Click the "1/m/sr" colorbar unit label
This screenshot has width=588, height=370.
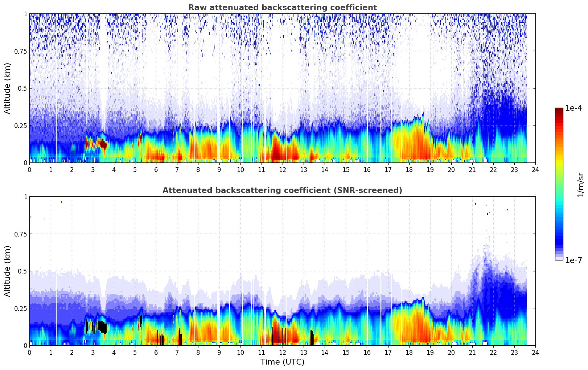point(580,185)
